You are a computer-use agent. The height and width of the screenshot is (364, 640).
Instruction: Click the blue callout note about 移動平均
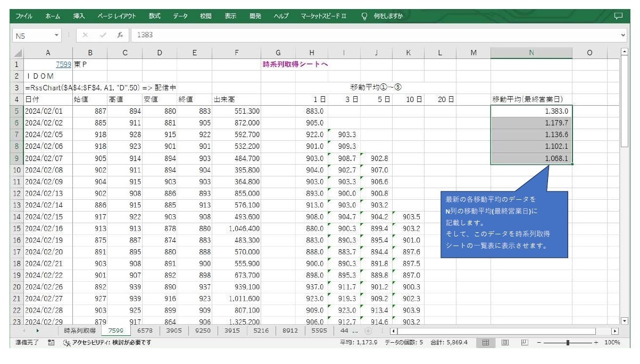(504, 224)
